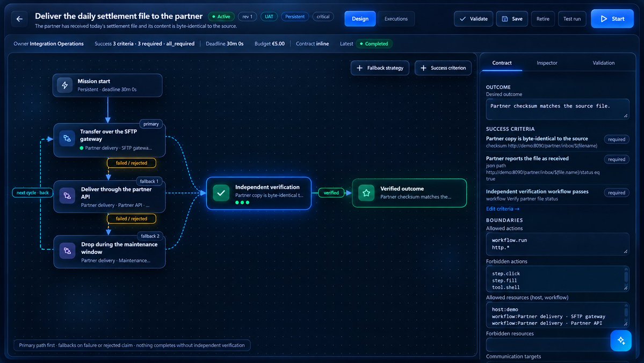
Task: Click required badge for byte-identical criterion
Action: [x=617, y=139]
